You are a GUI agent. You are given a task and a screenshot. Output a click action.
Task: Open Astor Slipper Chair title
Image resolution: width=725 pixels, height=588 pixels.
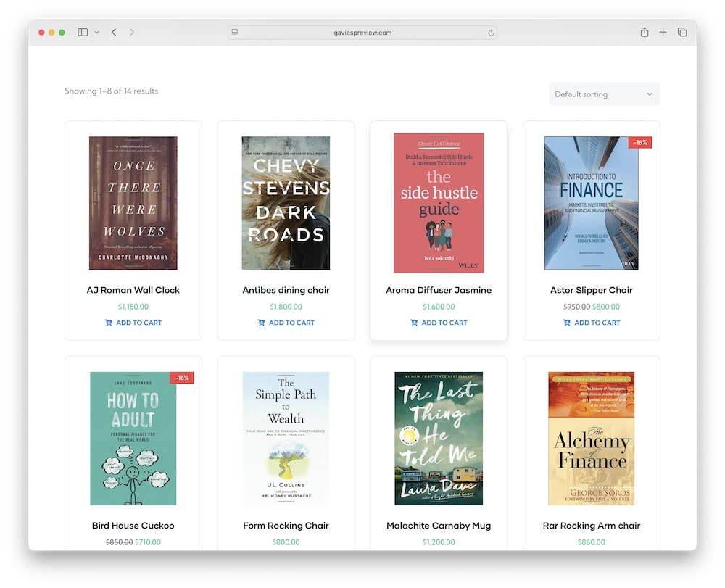coord(592,290)
